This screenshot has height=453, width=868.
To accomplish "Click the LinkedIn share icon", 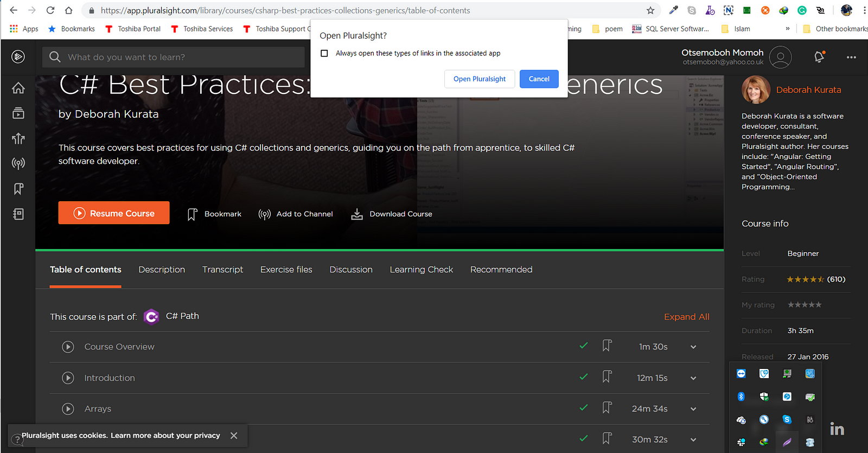I will pos(837,429).
